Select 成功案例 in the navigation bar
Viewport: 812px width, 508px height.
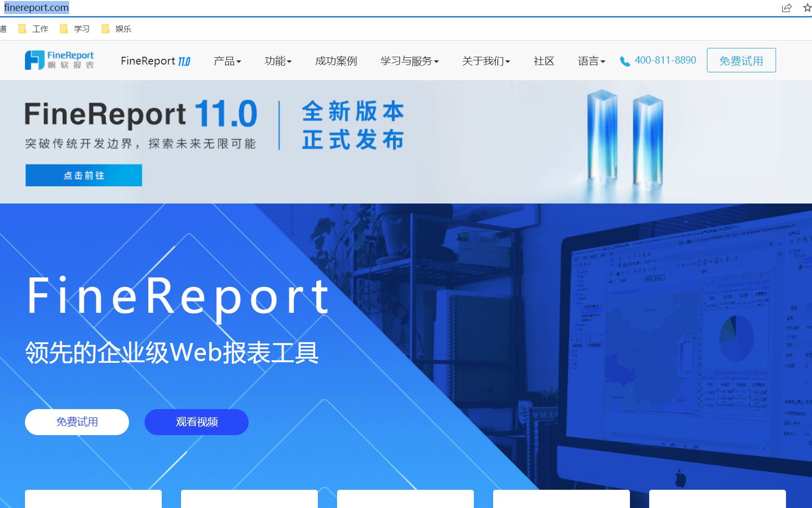point(336,61)
